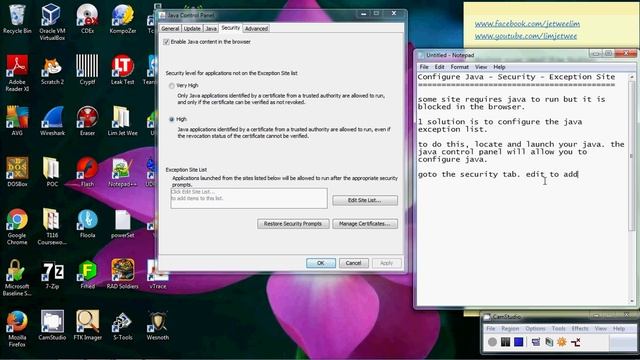Select the 7-Zip desktop icon
640x360 pixels.
point(52,275)
